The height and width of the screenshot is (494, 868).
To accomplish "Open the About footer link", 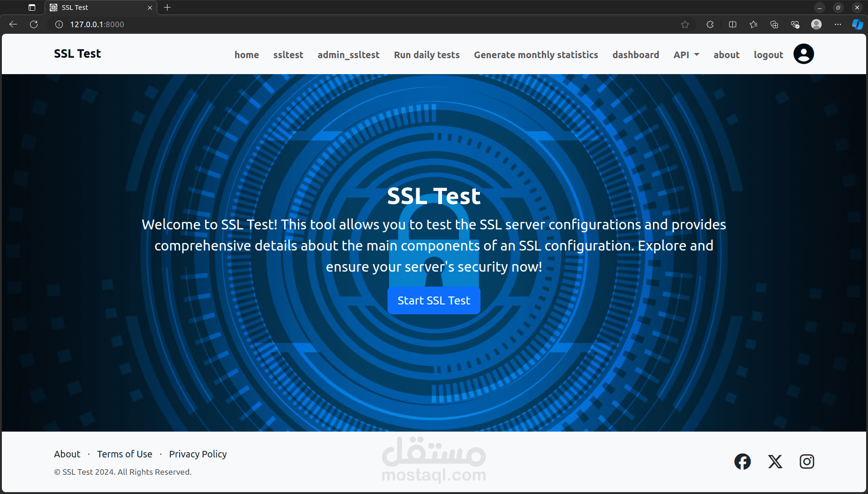I will pos(67,454).
